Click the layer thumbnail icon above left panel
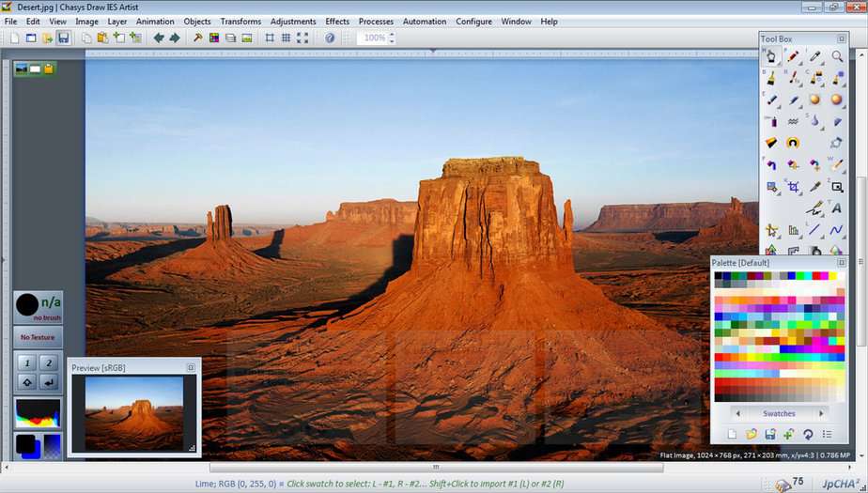 coord(22,69)
